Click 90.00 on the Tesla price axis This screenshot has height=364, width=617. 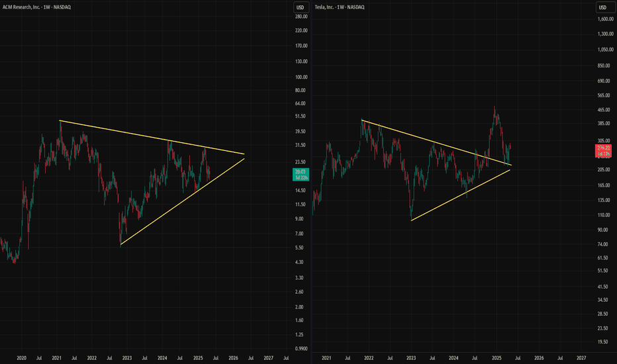click(x=602, y=230)
